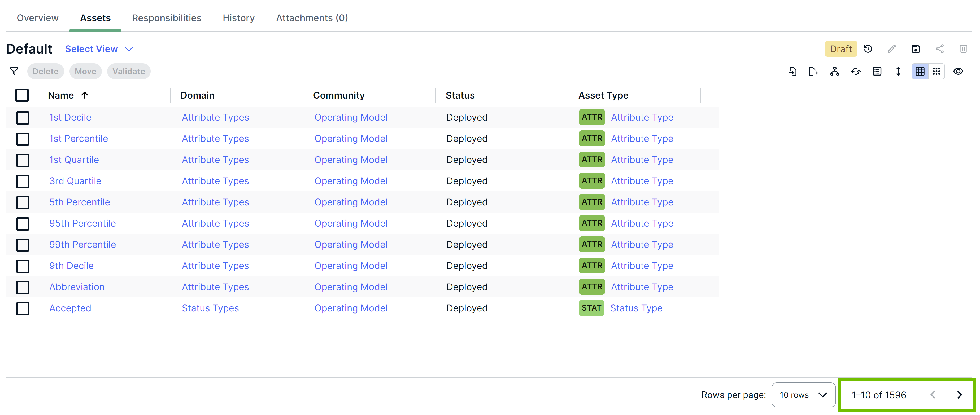Click the view history clock icon
Screen dimensions: 980x415
tap(868, 49)
